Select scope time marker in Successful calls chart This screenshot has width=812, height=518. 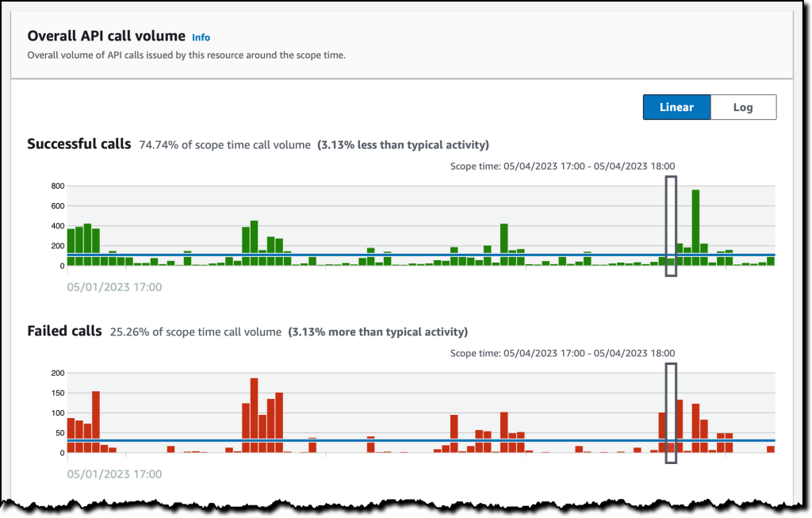671,226
